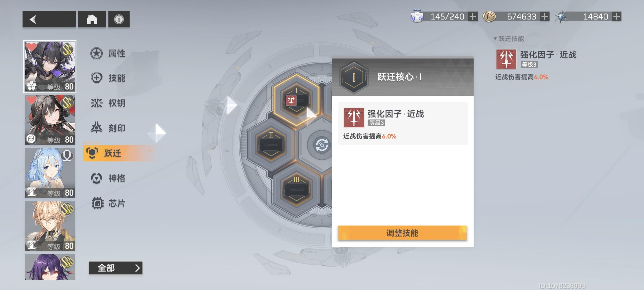Switch to the 技能 tab
Viewport: 644px width, 290px height.
(108, 78)
